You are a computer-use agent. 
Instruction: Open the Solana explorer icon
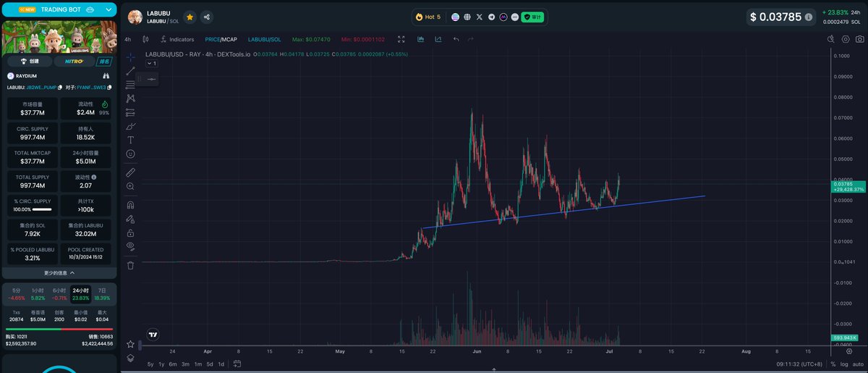(455, 17)
